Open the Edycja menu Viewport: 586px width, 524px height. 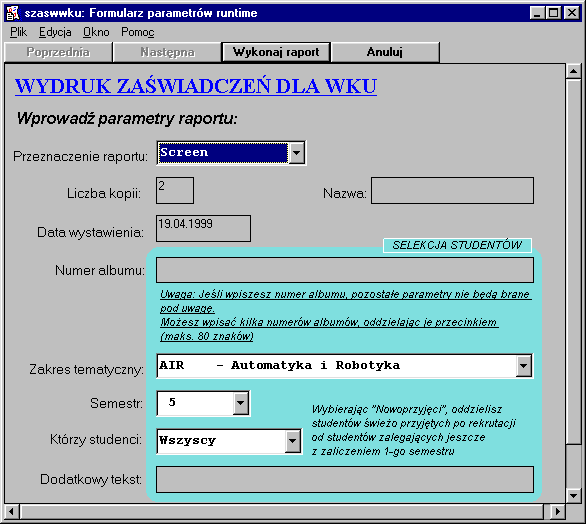[x=55, y=33]
